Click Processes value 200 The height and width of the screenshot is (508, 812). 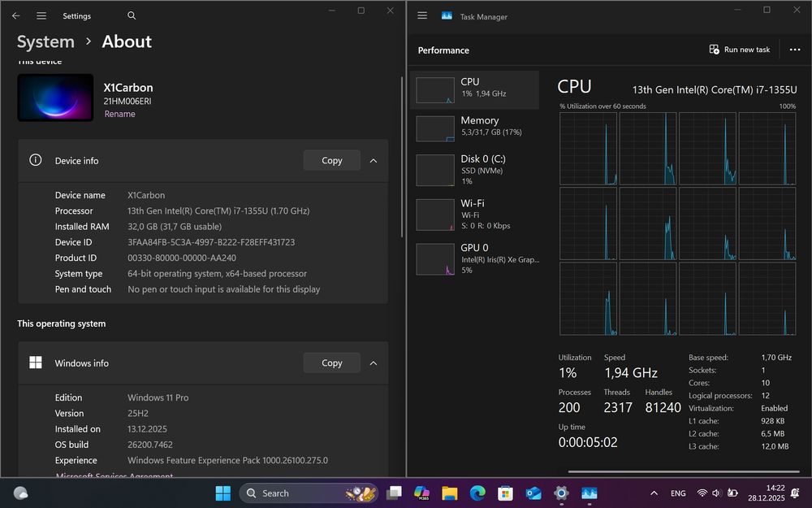coord(569,407)
